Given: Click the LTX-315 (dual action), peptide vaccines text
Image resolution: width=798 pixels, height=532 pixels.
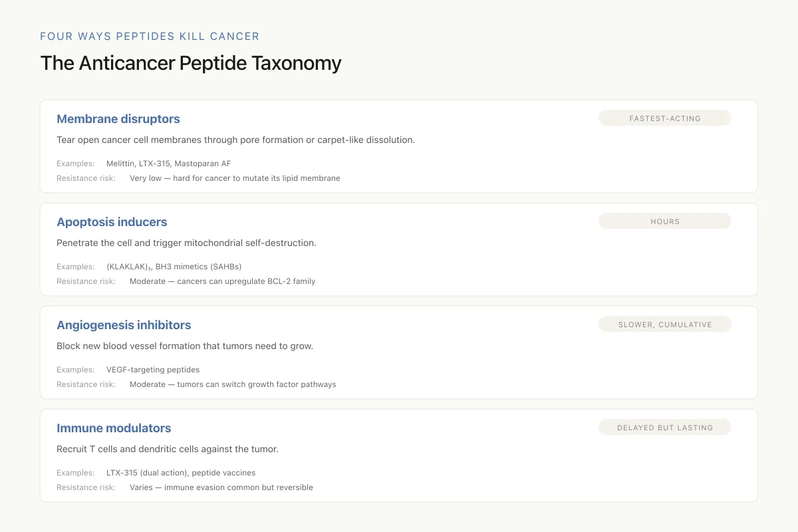Looking at the screenshot, I should coord(181,473).
